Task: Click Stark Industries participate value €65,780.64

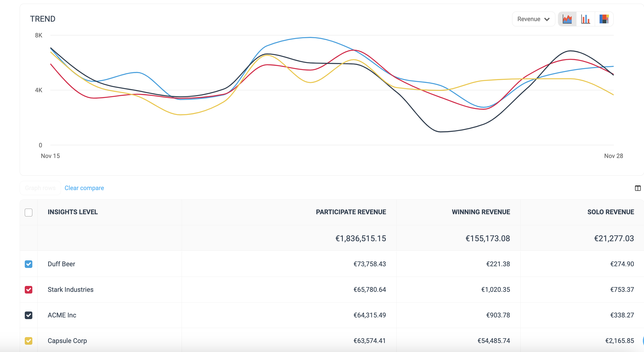Action: pos(370,290)
